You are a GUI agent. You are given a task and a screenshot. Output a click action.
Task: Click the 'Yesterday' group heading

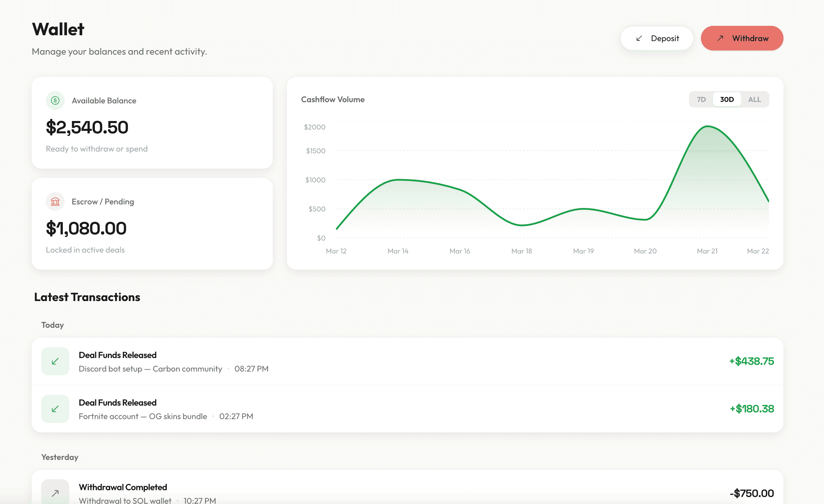click(60, 457)
